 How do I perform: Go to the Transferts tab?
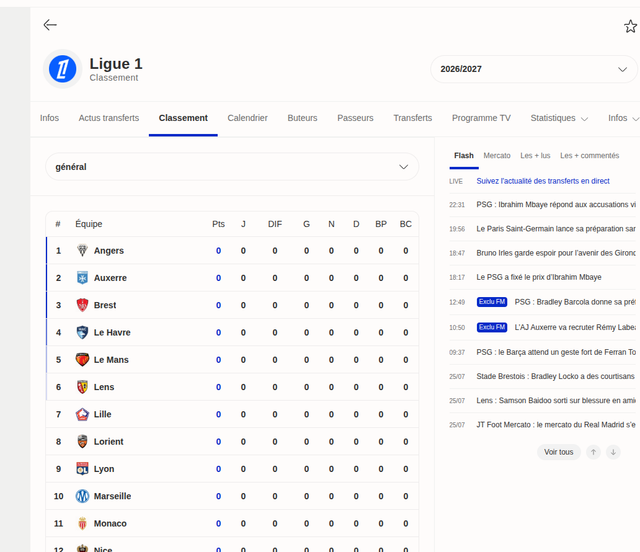point(413,118)
